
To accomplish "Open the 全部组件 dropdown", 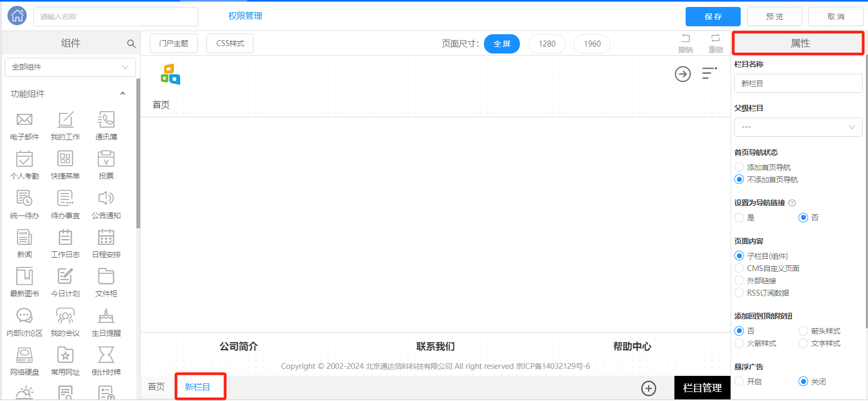I will tap(70, 67).
